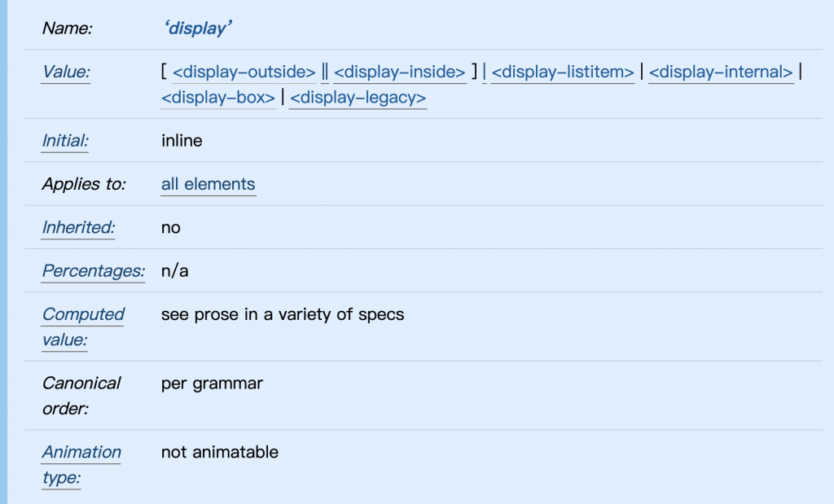Click the single bar after closing bracket
Screen dimensions: 834x504
coord(485,72)
